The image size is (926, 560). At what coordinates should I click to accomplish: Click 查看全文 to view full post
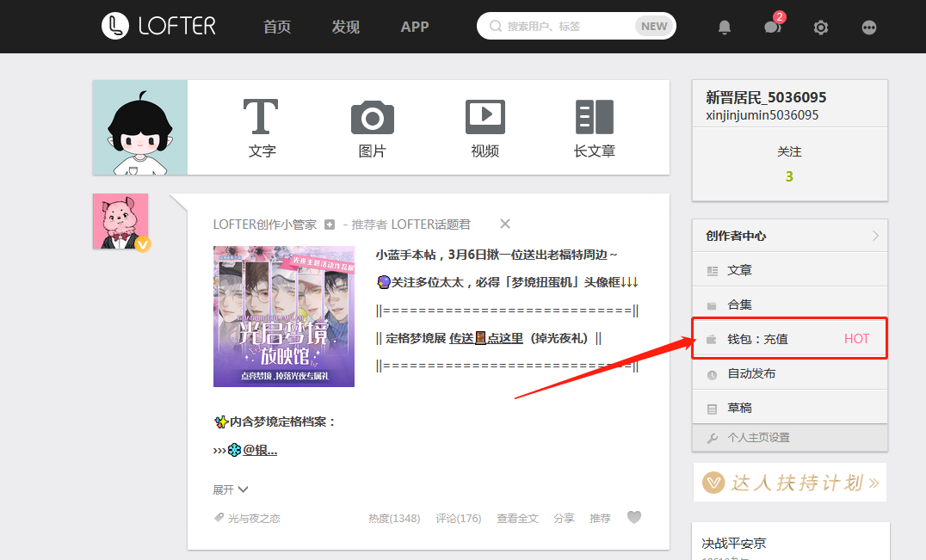[x=517, y=518]
